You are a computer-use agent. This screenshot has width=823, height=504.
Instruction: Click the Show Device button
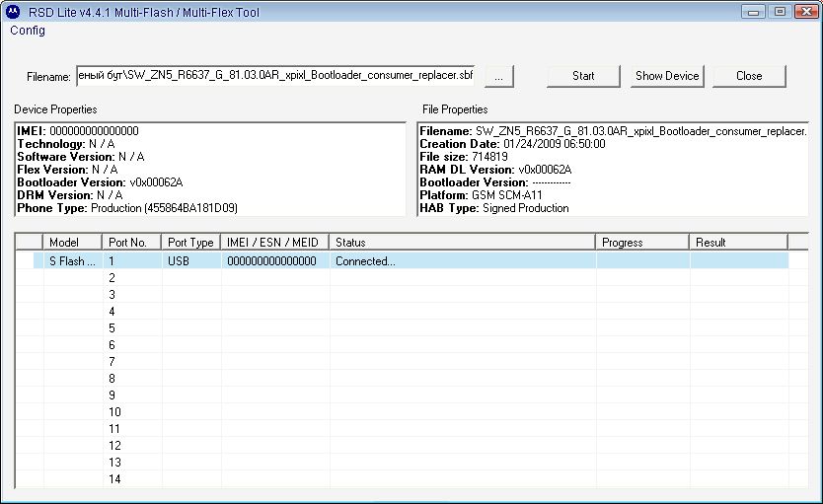click(667, 76)
